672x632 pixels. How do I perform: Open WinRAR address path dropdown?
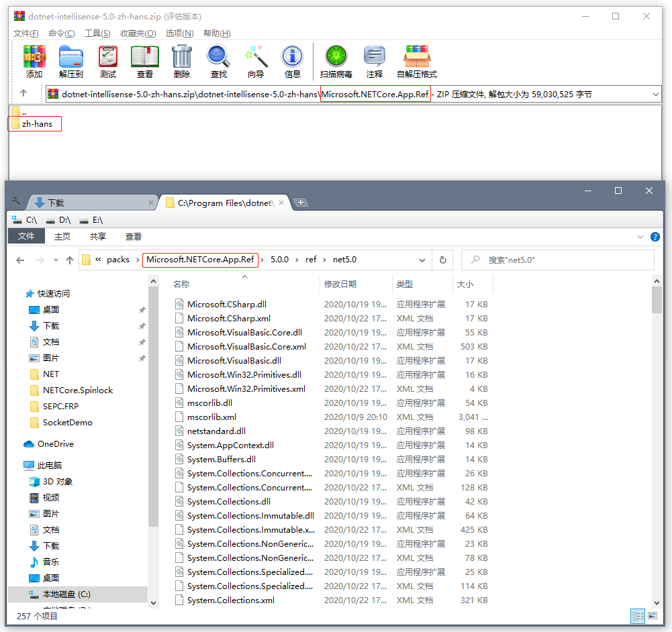click(655, 94)
